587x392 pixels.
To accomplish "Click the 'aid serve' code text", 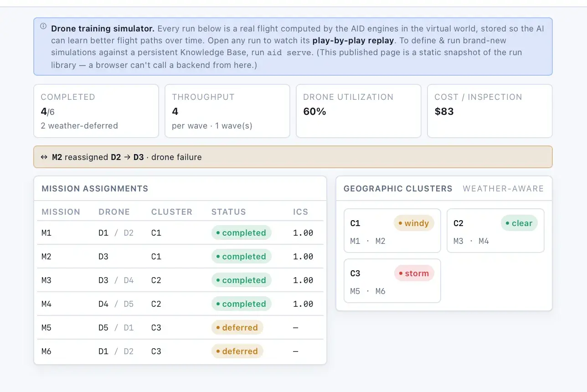I will coord(288,53).
